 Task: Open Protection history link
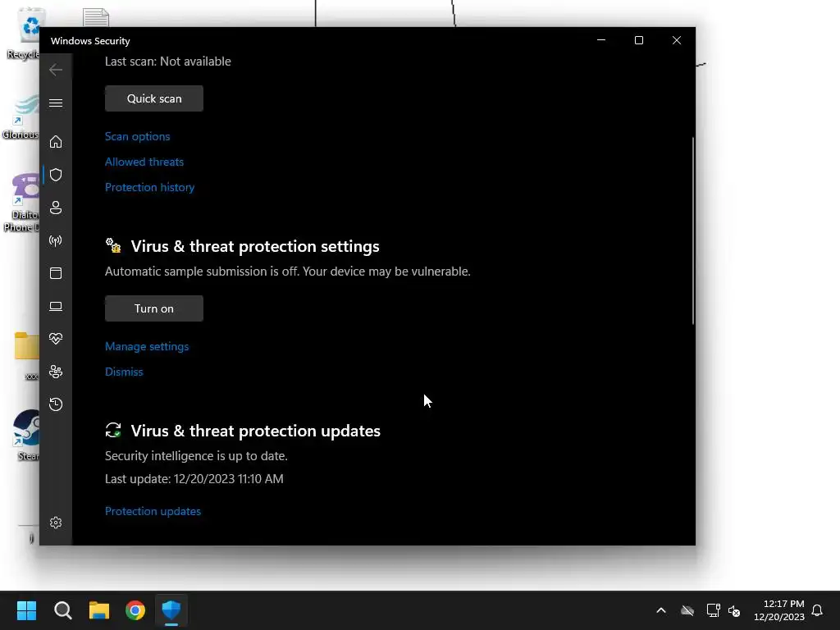point(149,188)
